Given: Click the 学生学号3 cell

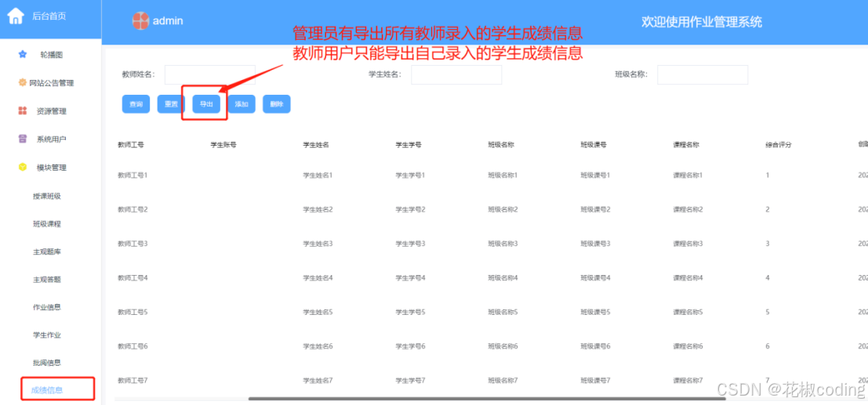Looking at the screenshot, I should (x=410, y=244).
